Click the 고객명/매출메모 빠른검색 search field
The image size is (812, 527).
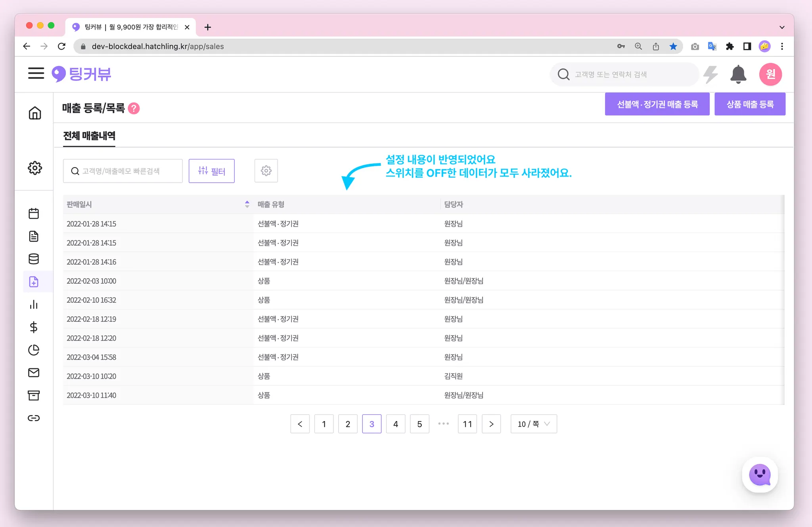123,171
